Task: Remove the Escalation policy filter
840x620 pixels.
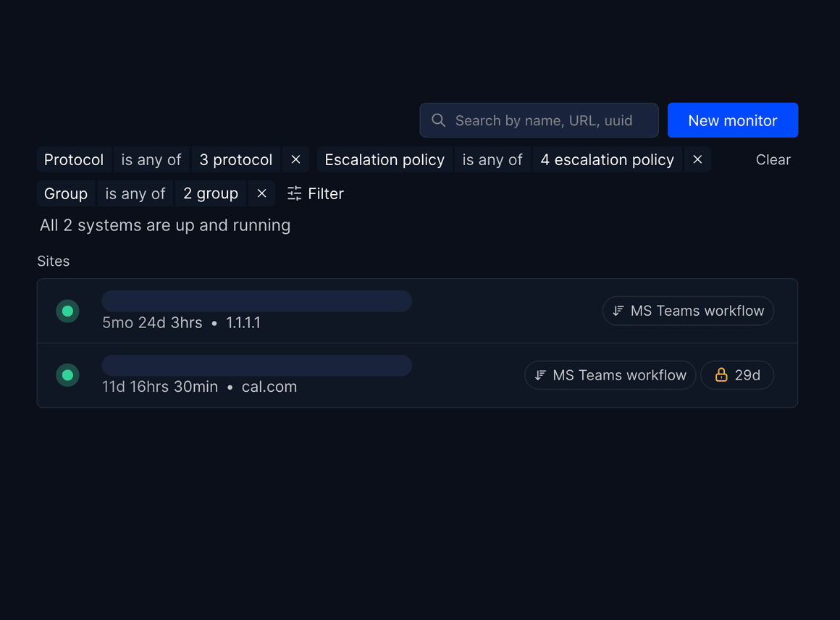Action: [697, 159]
